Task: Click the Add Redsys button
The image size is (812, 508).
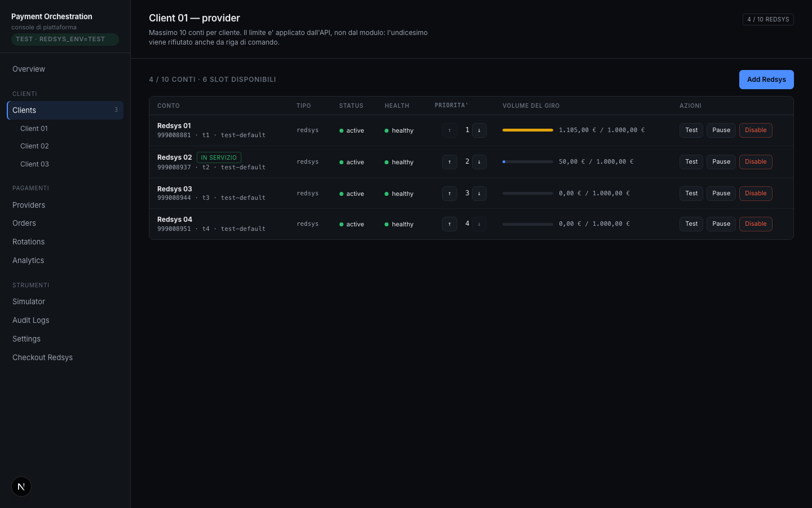Action: pyautogui.click(x=766, y=80)
